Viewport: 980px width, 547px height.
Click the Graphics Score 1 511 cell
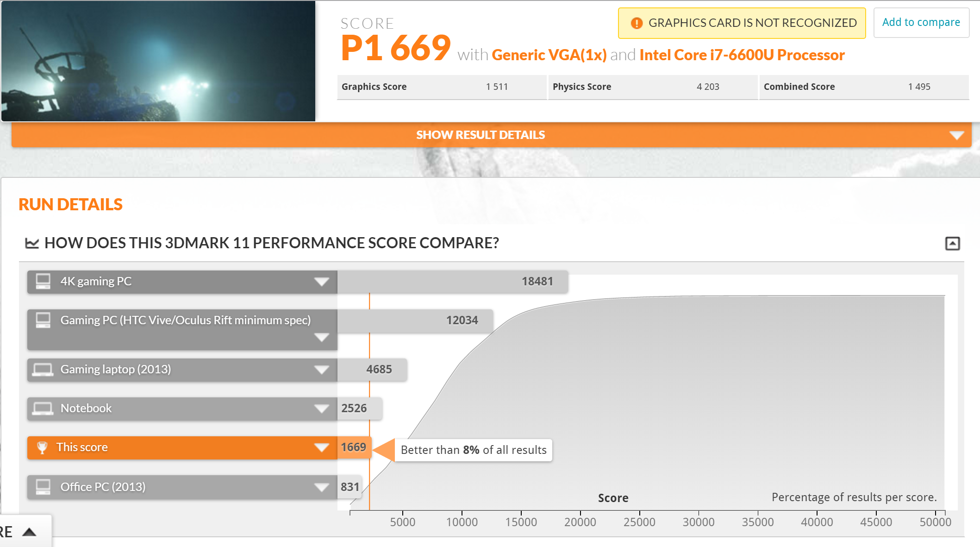click(442, 87)
